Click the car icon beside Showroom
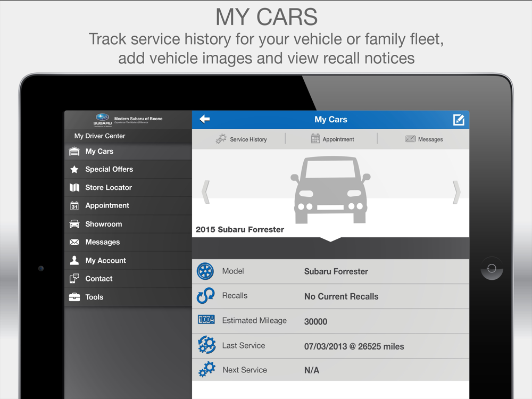 pyautogui.click(x=74, y=224)
